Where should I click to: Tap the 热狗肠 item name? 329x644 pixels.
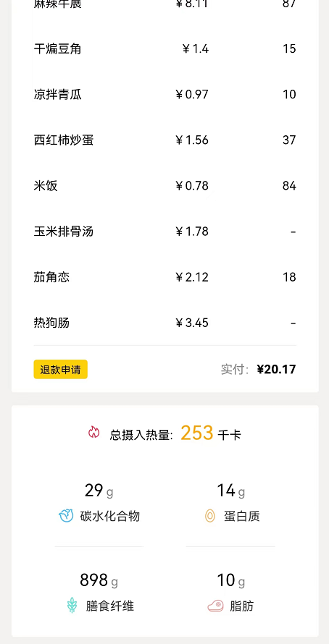[51, 323]
